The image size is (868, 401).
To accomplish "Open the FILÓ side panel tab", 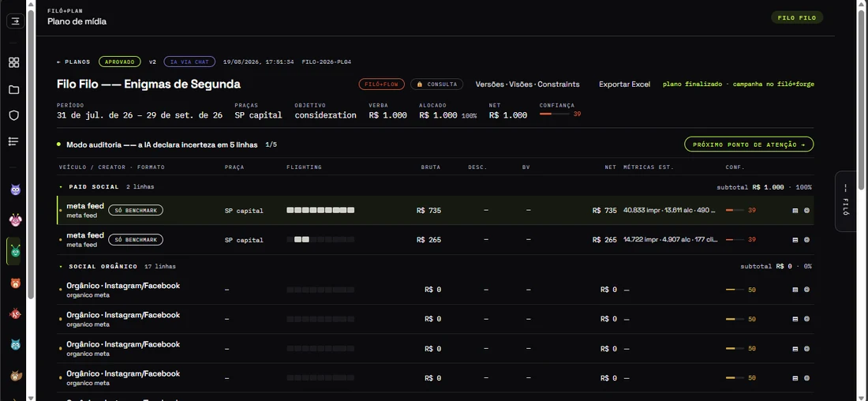I will tap(845, 201).
